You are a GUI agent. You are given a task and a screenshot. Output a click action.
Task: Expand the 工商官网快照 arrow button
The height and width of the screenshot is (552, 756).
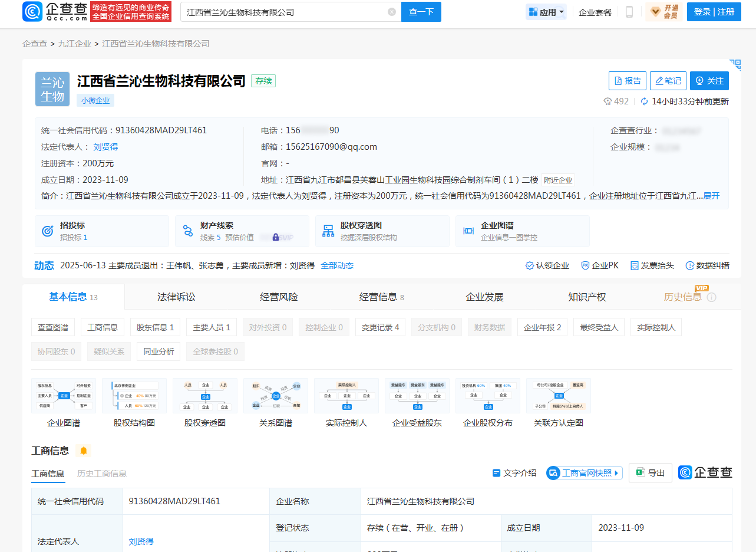616,473
